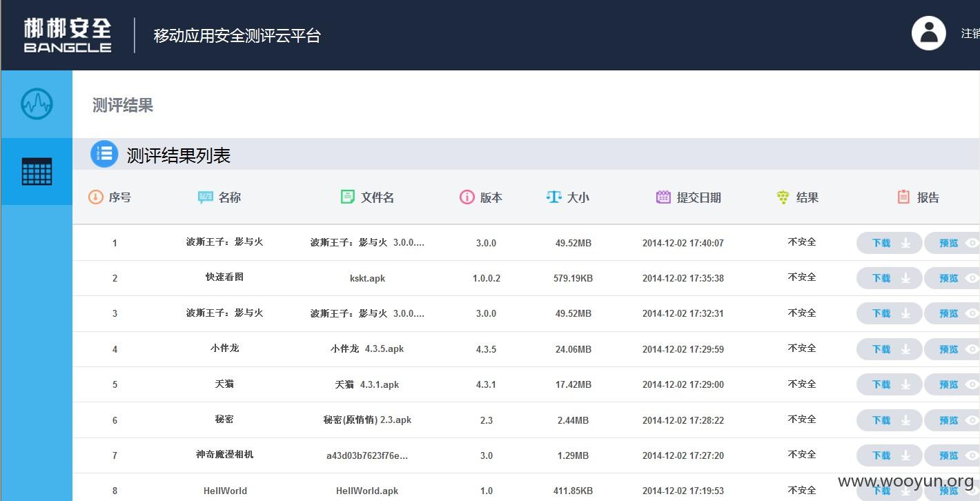This screenshot has width=980, height=501.
Task: Click the 报告 column clipboard icon
Action: [903, 197]
